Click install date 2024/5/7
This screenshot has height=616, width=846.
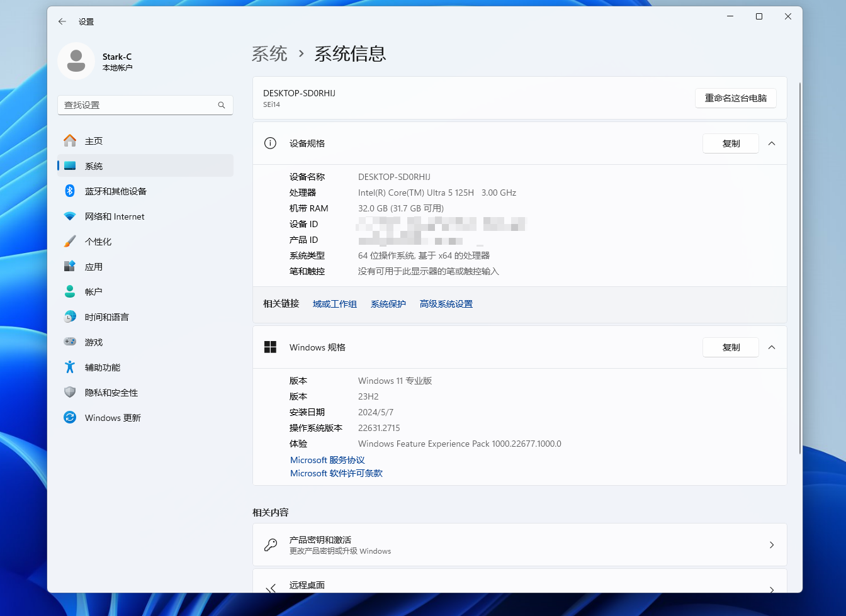tap(376, 412)
